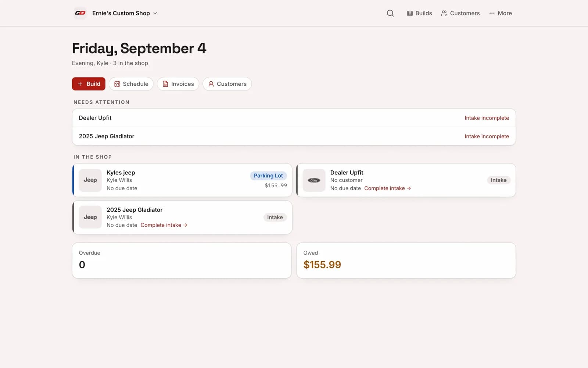Click Intake badge on Dealer Upfit card

pos(499,180)
